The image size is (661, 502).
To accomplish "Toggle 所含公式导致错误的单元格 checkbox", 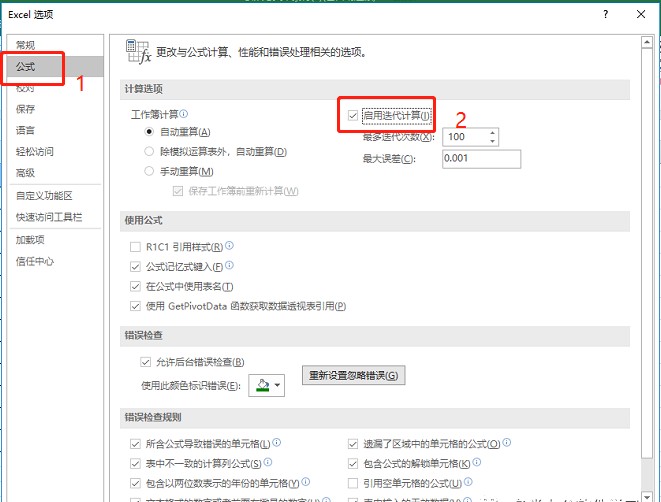I will pyautogui.click(x=135, y=444).
